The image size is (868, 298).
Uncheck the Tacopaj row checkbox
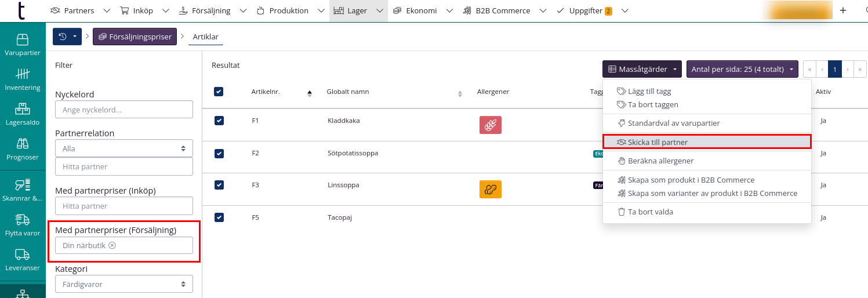tap(219, 217)
